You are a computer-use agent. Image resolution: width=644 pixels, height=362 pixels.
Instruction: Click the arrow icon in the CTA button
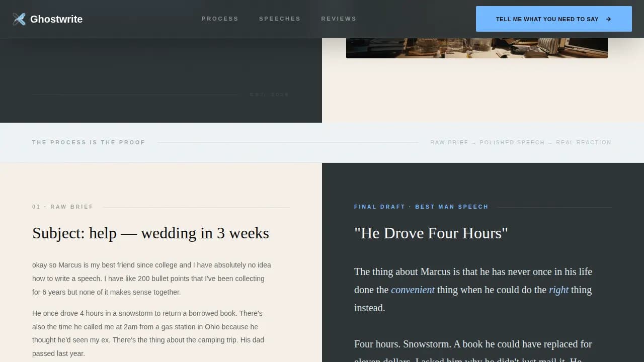coord(608,19)
